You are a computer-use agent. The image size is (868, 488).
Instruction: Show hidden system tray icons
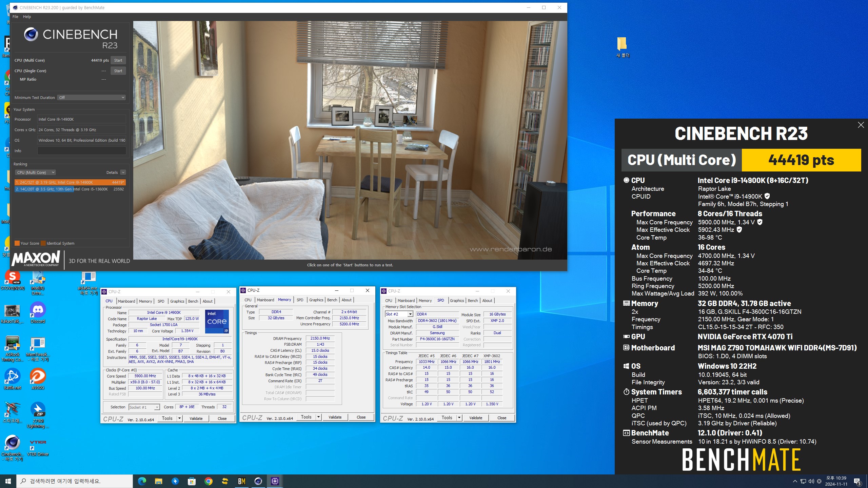795,481
